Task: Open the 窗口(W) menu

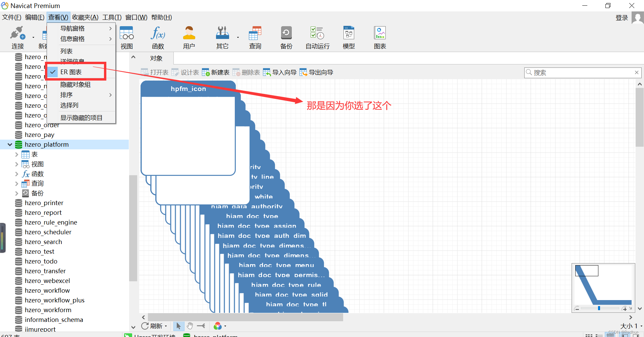Action: click(136, 17)
